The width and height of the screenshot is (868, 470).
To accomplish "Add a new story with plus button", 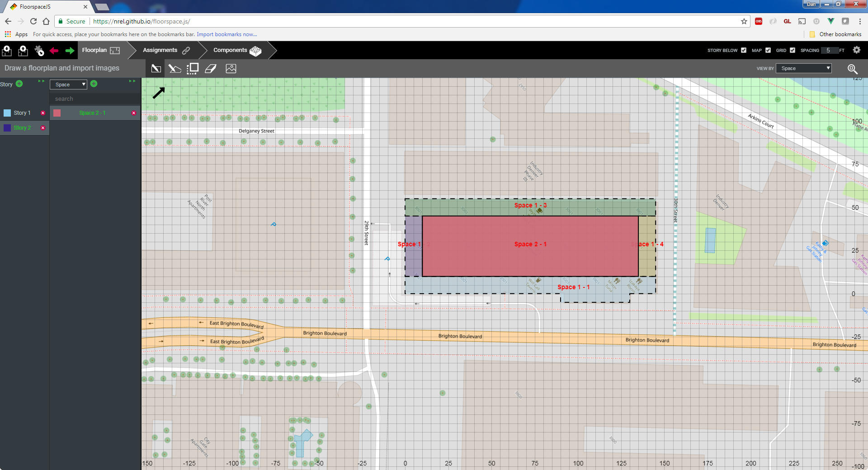I will click(x=19, y=84).
